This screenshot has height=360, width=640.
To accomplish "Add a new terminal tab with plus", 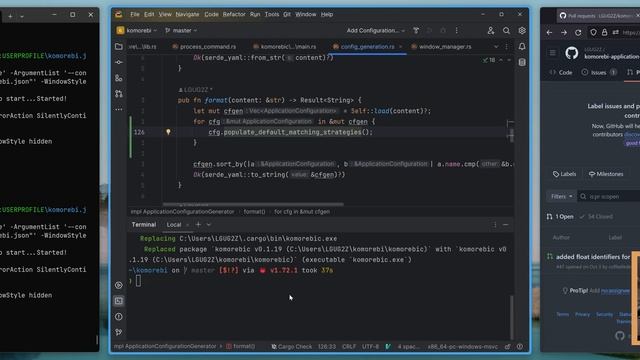I will point(198,224).
